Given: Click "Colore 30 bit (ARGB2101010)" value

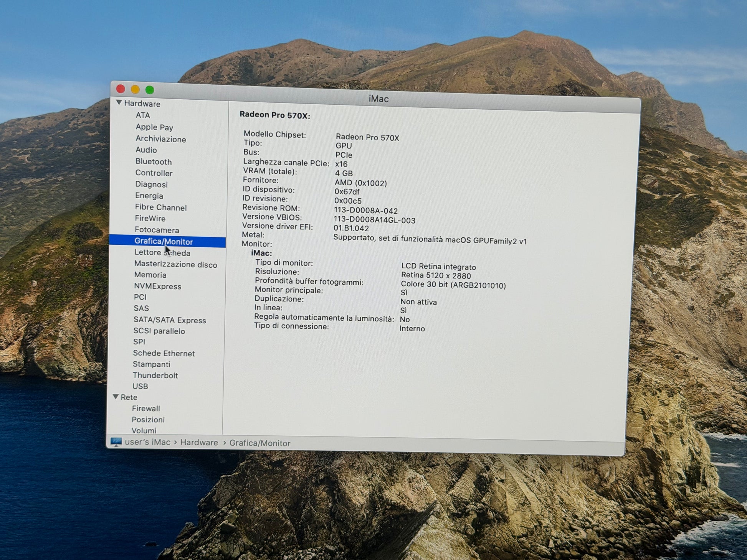Looking at the screenshot, I should 453,285.
